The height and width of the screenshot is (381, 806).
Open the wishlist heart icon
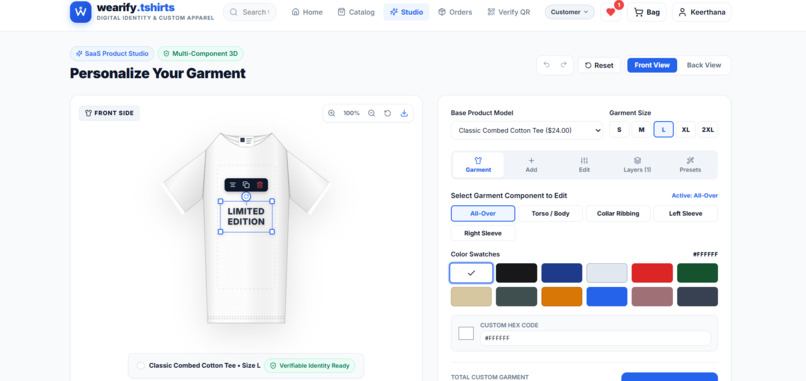[x=611, y=12]
